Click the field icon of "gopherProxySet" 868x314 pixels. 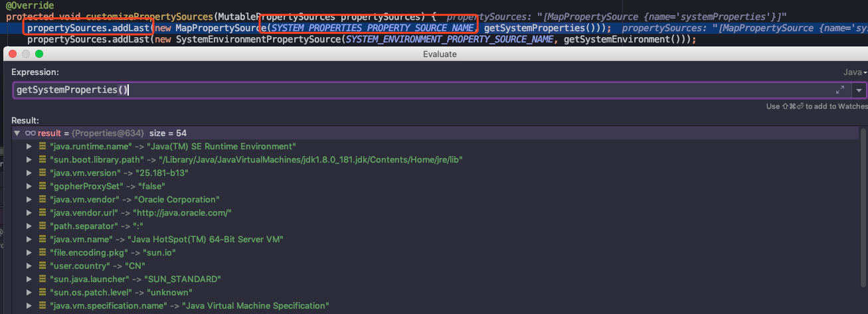coord(43,186)
